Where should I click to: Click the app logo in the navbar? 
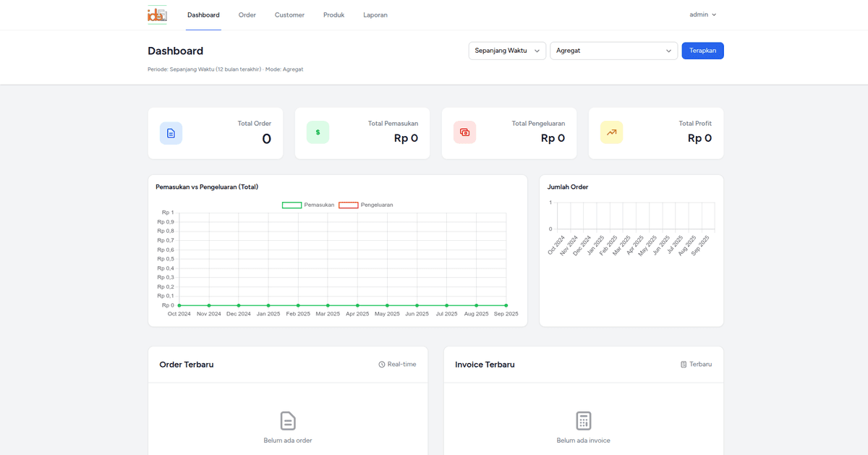[x=157, y=14]
